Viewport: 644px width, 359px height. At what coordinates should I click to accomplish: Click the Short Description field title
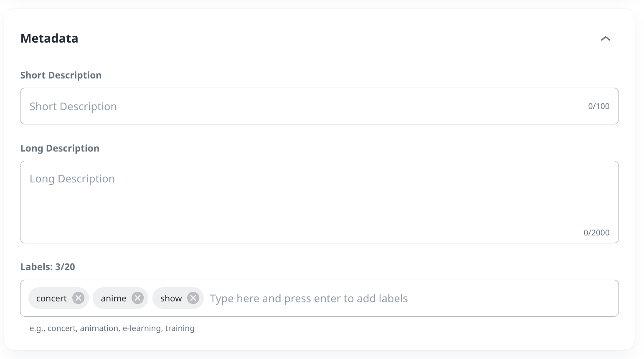point(61,75)
